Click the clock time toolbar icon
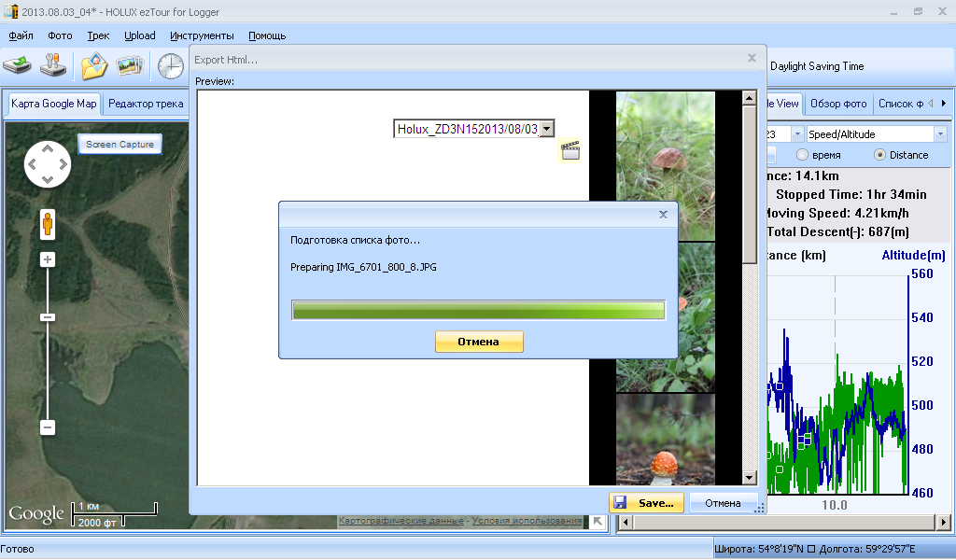The image size is (956, 560). click(171, 66)
